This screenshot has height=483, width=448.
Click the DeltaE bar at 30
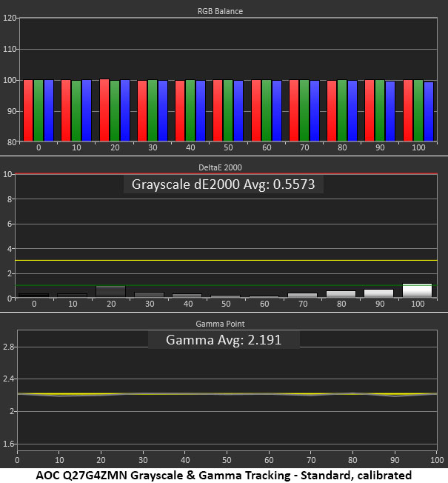pyautogui.click(x=150, y=295)
